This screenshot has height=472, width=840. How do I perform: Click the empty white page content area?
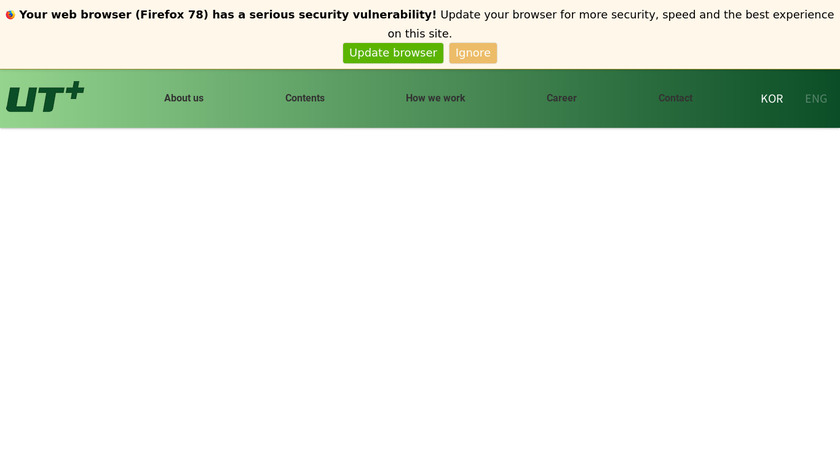420,300
